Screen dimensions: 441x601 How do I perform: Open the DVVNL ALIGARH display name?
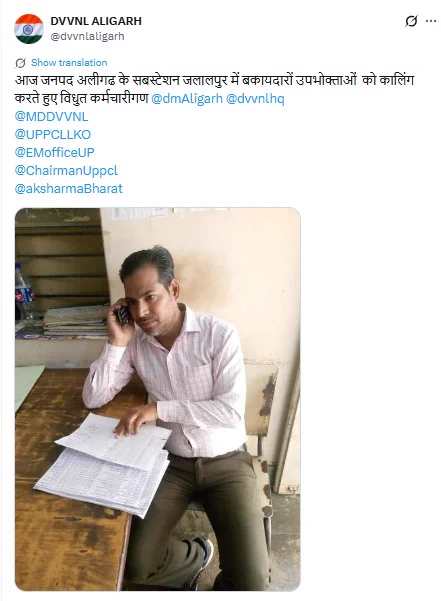(x=96, y=21)
